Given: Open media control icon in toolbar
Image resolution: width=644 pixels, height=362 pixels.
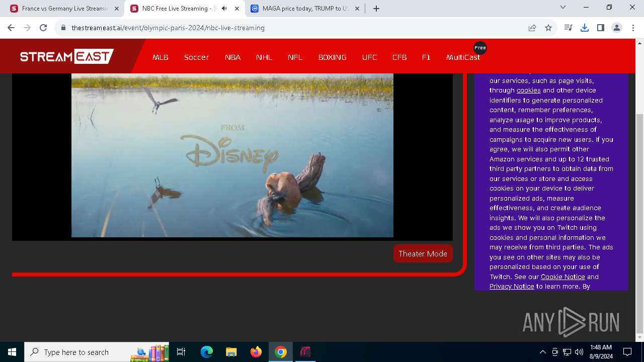Looking at the screenshot, I should 569,28.
